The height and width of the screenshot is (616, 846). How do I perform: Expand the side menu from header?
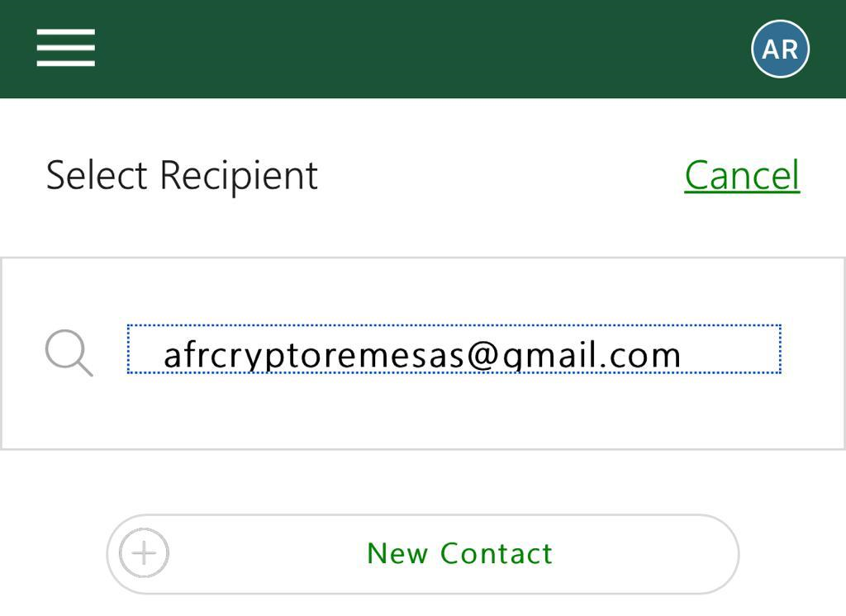coord(65,48)
